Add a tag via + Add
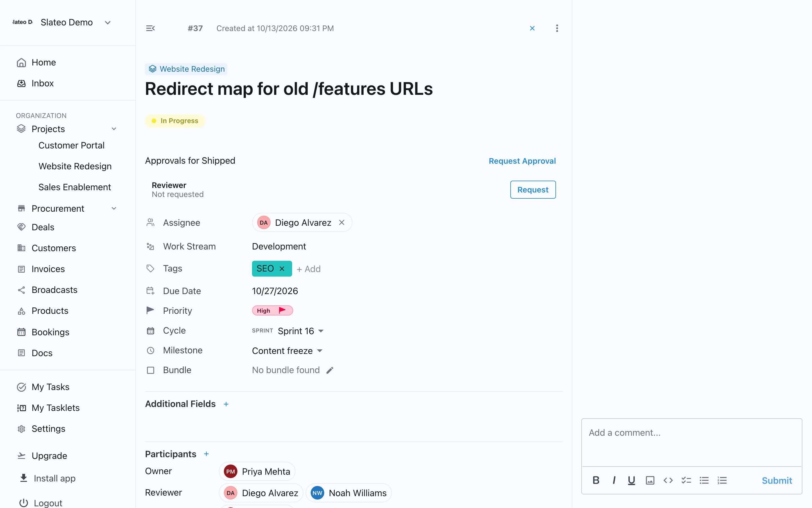Screen dimensions: 812x508 [x=308, y=269]
